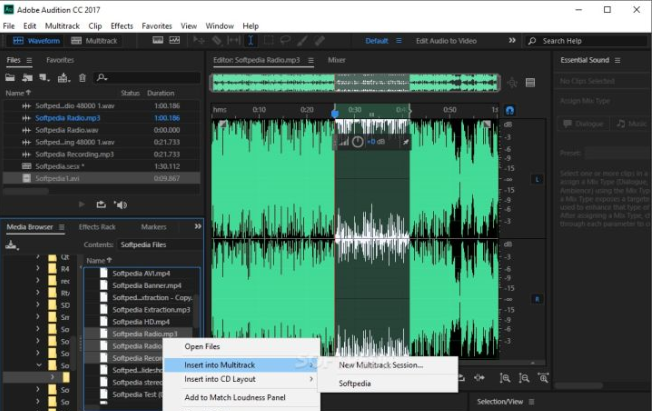Open the Media Browser panel menu
The width and height of the screenshot is (652, 411).
(x=62, y=227)
